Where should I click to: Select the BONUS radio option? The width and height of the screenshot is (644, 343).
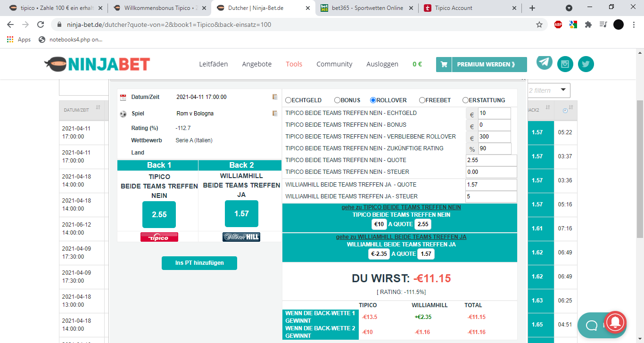coord(337,100)
